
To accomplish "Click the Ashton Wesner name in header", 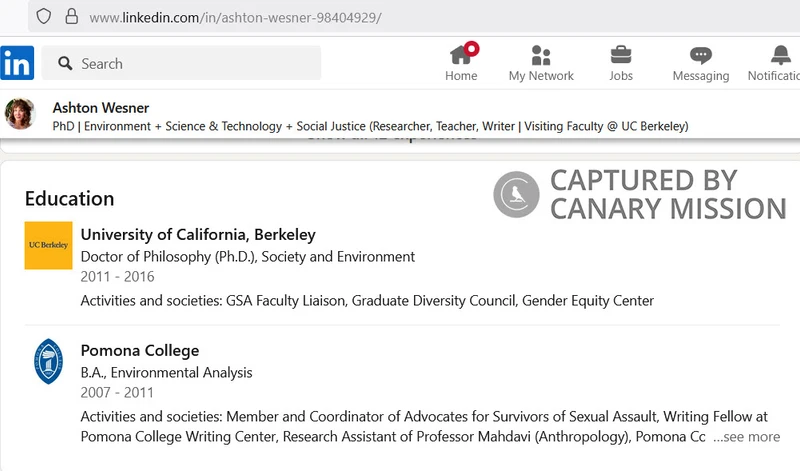I will [x=101, y=108].
